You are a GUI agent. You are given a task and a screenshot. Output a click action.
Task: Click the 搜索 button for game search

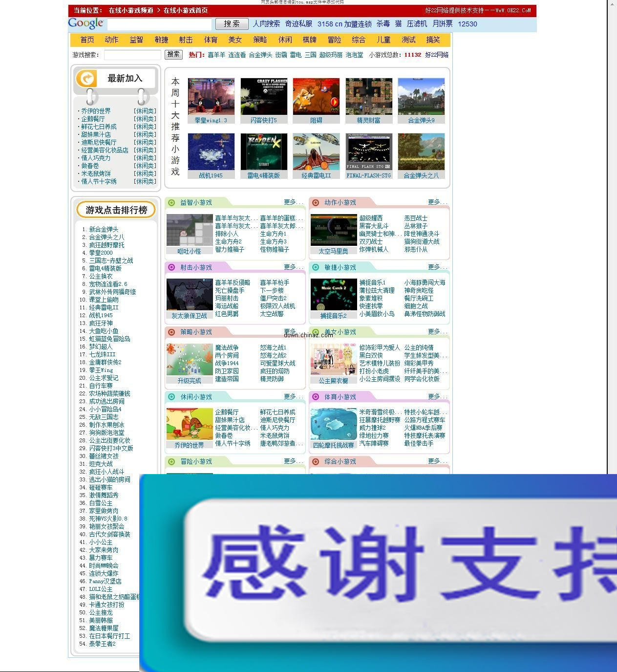[173, 54]
